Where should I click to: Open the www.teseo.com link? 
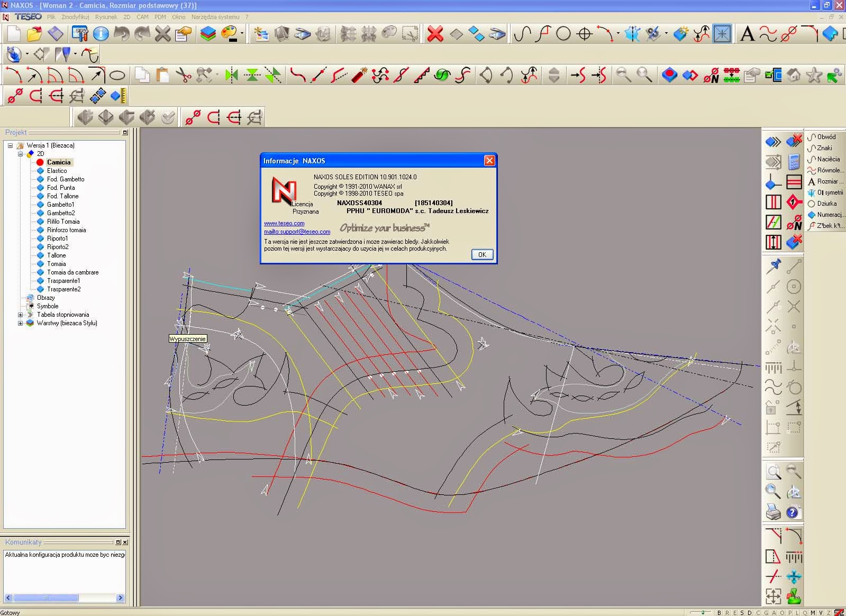pyautogui.click(x=284, y=223)
